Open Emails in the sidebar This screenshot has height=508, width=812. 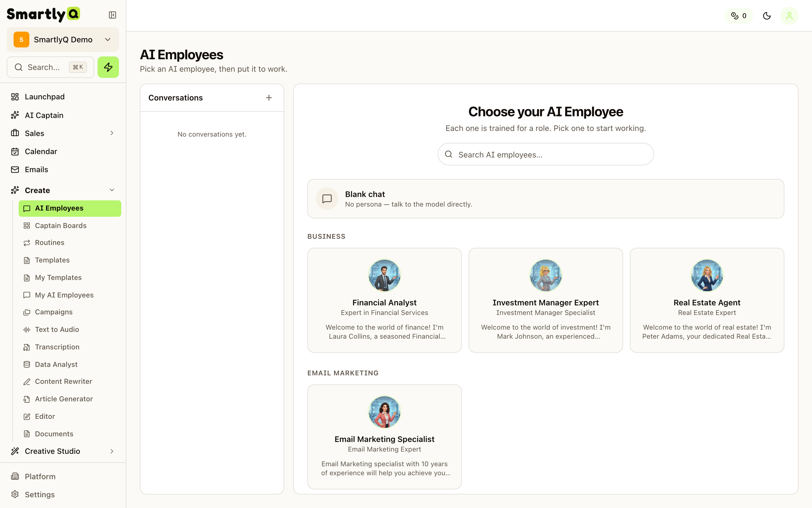pyautogui.click(x=63, y=170)
